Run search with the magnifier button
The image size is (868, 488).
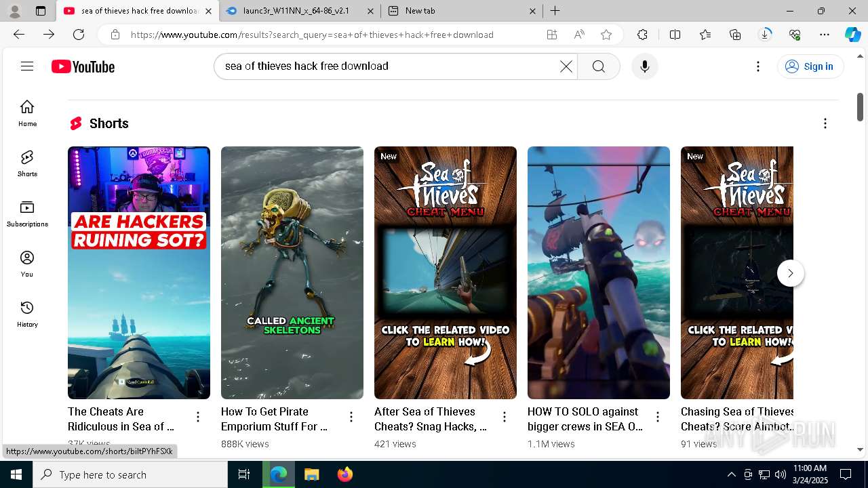pos(598,66)
